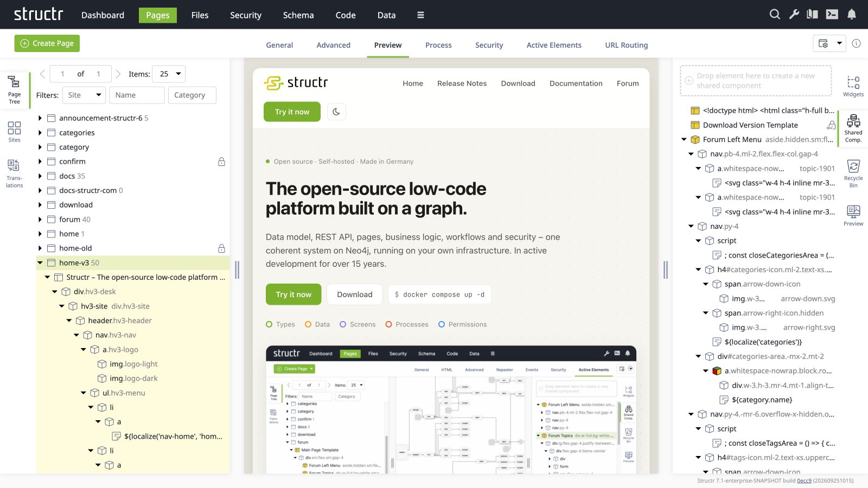
Task: Select the download page row
Action: (x=133, y=205)
